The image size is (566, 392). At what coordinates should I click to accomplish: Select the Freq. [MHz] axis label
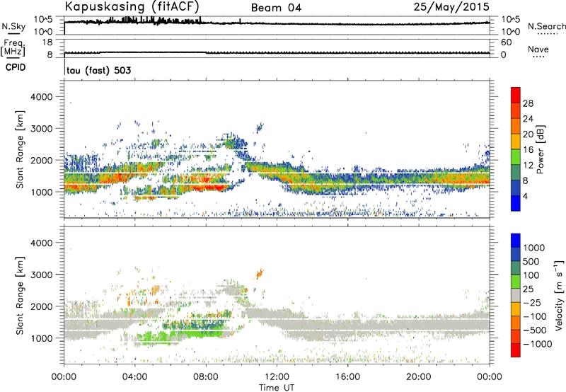pos(13,48)
